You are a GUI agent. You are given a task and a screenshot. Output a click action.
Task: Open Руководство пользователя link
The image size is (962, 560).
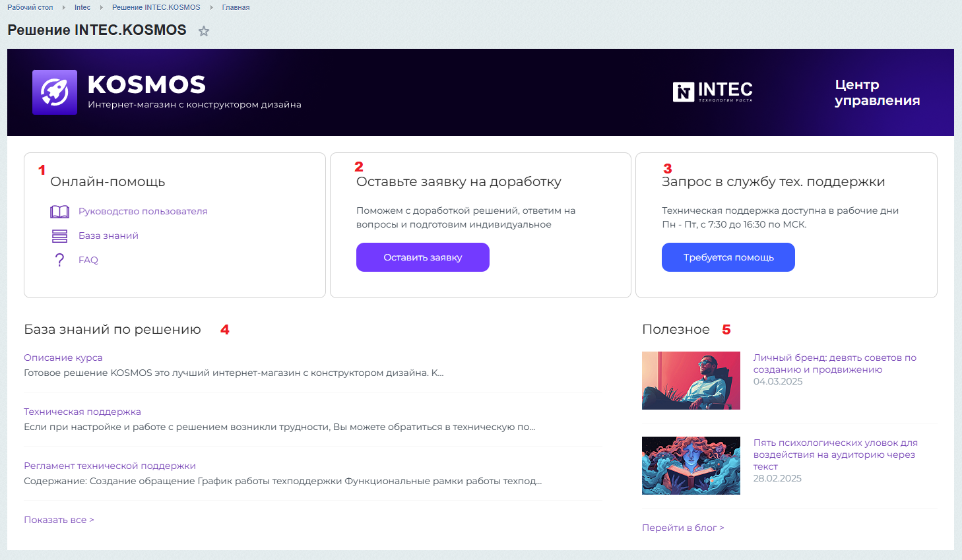(143, 211)
